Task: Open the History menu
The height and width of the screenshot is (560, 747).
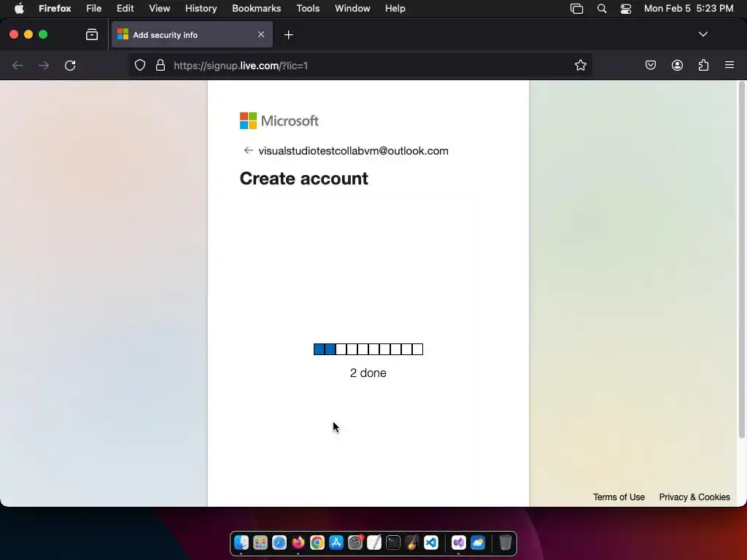Action: pyautogui.click(x=201, y=9)
